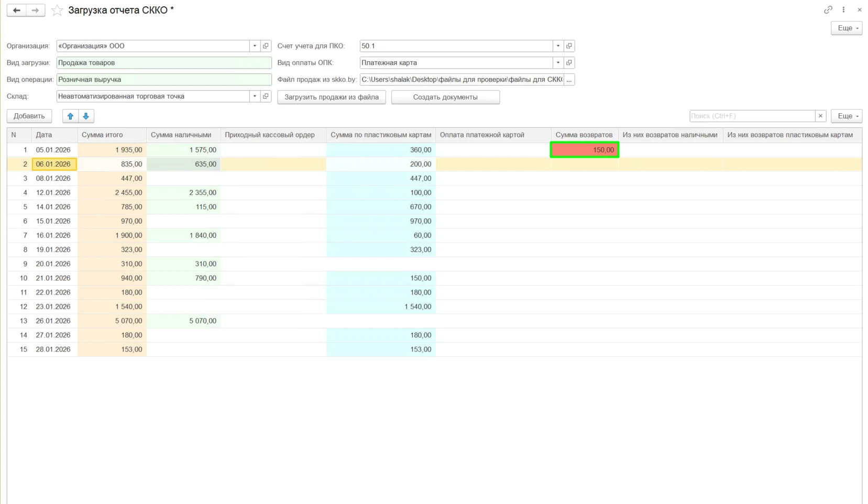Click the Из них возвратов наличными header
The image size is (868, 504).
click(x=671, y=135)
